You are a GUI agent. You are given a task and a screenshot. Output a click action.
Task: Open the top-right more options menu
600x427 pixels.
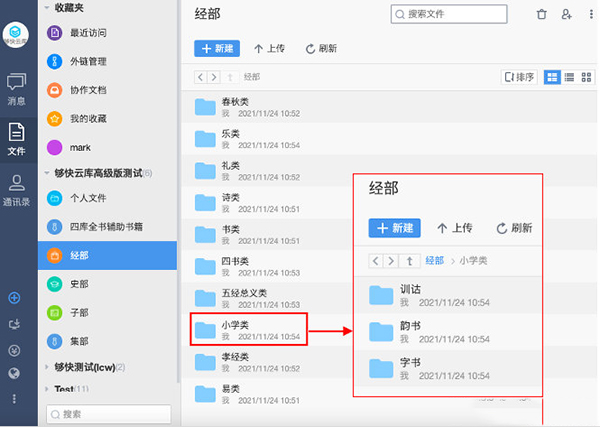(x=591, y=15)
